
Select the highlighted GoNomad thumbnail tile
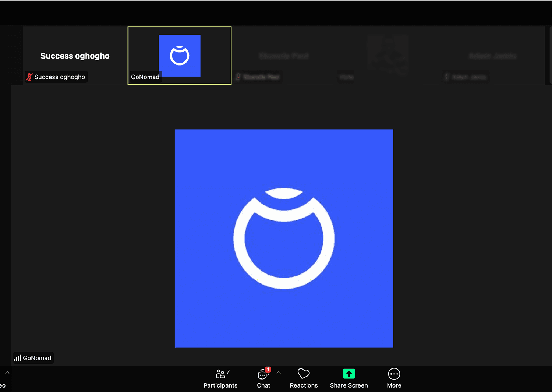180,56
